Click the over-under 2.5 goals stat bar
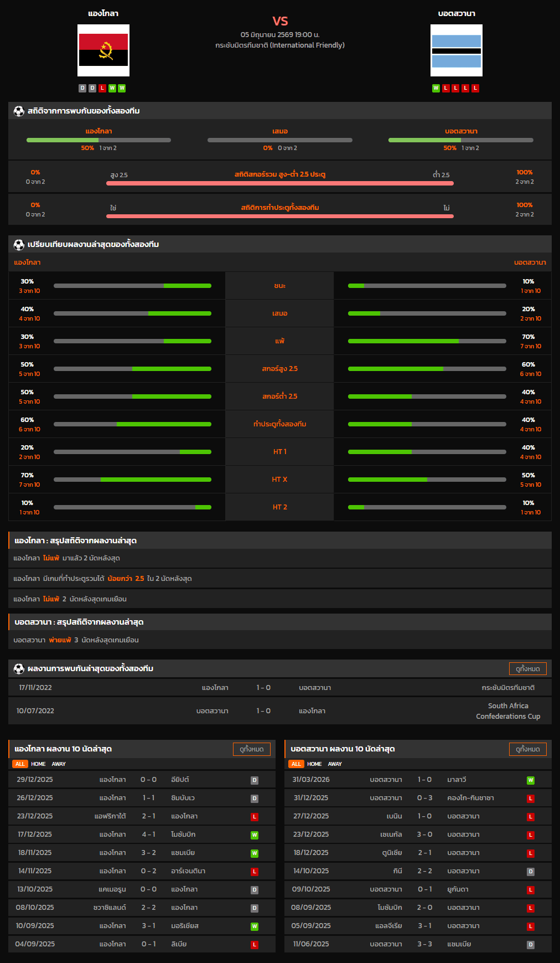560x963 pixels. point(280,183)
